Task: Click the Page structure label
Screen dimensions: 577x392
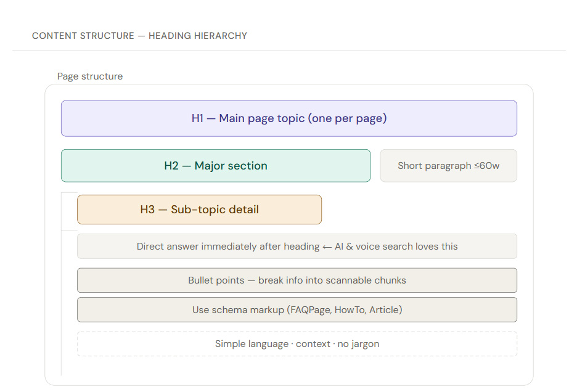Action: [x=89, y=76]
